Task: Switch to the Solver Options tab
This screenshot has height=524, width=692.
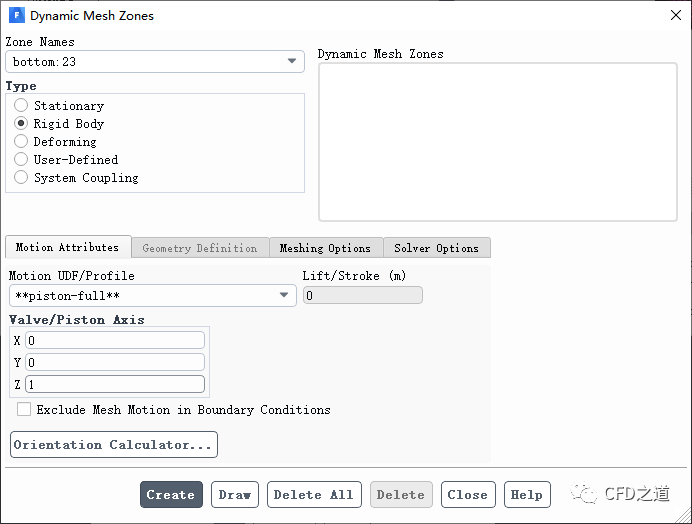Action: 436,248
